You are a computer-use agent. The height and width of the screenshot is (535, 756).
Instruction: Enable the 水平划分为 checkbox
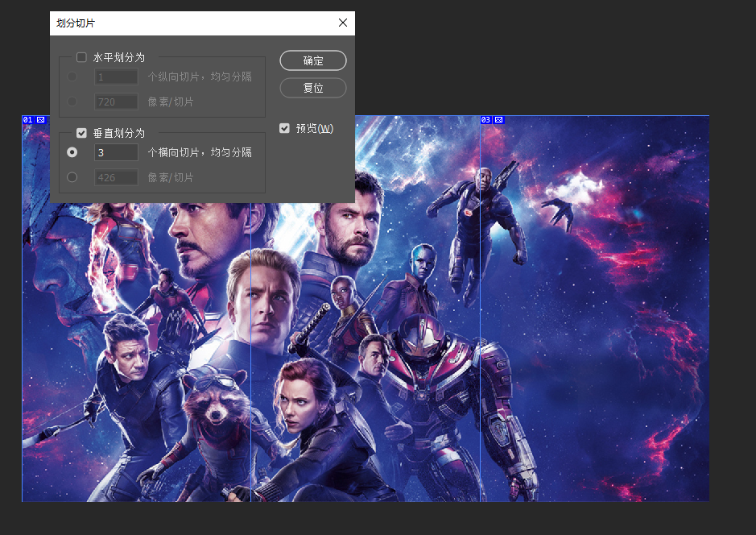[81, 57]
